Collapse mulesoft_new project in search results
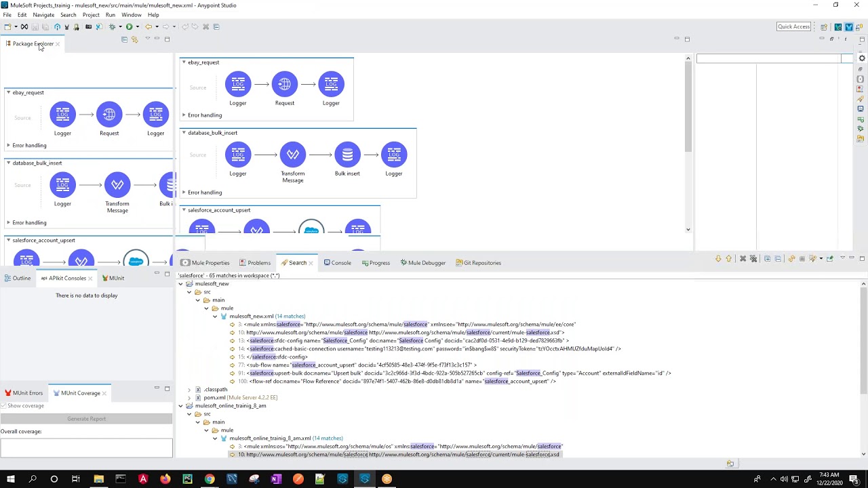Viewport: 868px width, 488px height. 180,284
